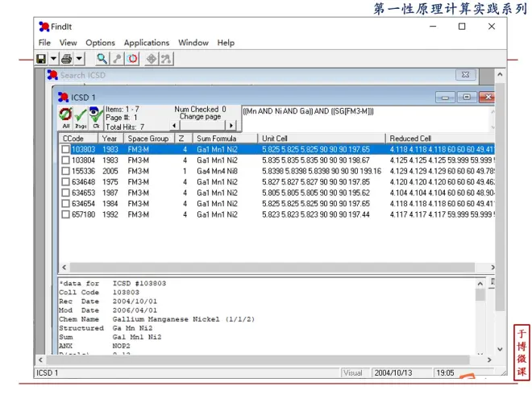Select checkbox for entry 657180
The height and width of the screenshot is (399, 532).
click(x=66, y=214)
